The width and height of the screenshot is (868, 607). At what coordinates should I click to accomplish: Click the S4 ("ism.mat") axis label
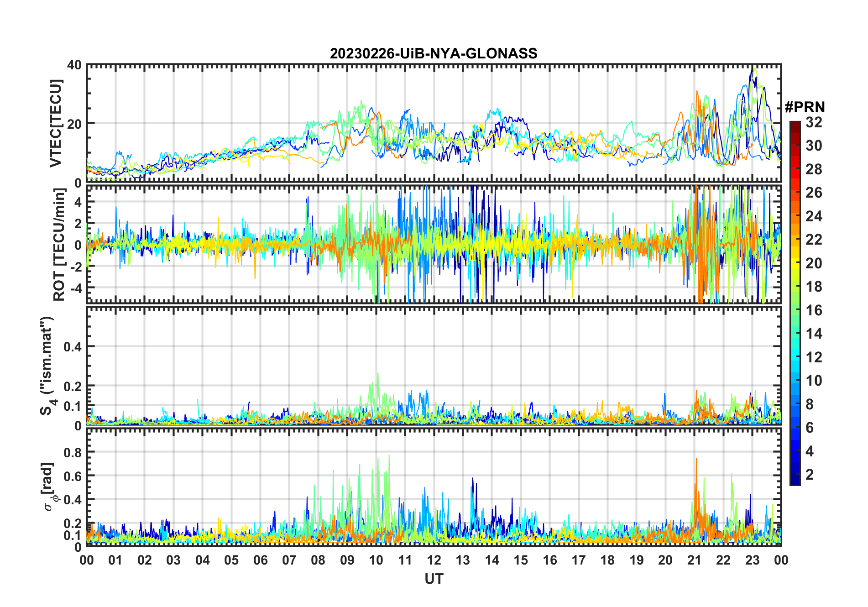tap(47, 366)
